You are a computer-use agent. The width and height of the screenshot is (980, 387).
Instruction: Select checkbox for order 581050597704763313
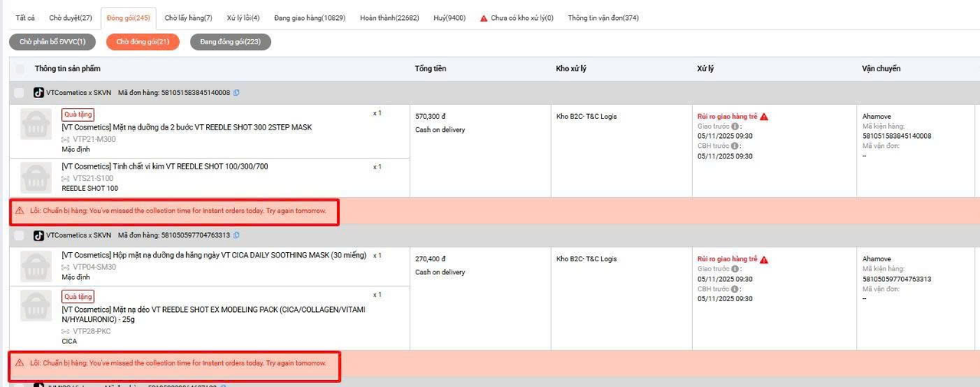(x=19, y=235)
